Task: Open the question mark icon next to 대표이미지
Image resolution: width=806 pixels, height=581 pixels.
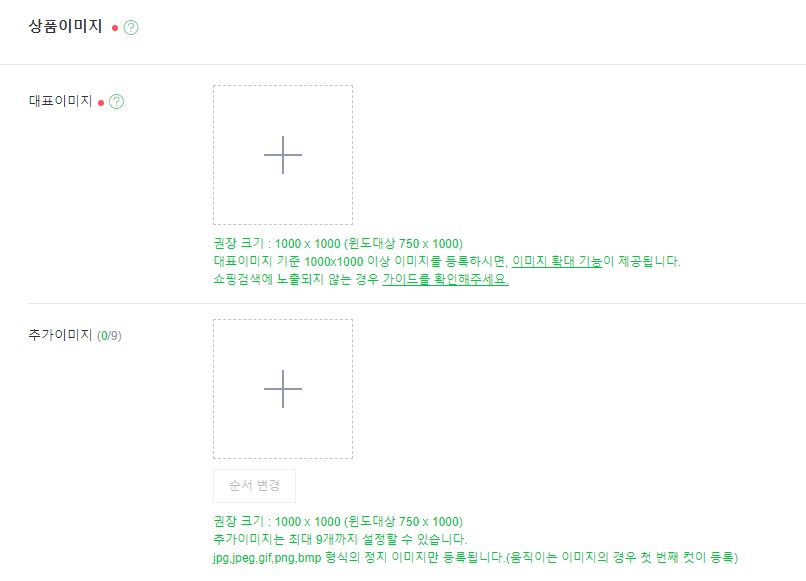Action: tap(118, 100)
